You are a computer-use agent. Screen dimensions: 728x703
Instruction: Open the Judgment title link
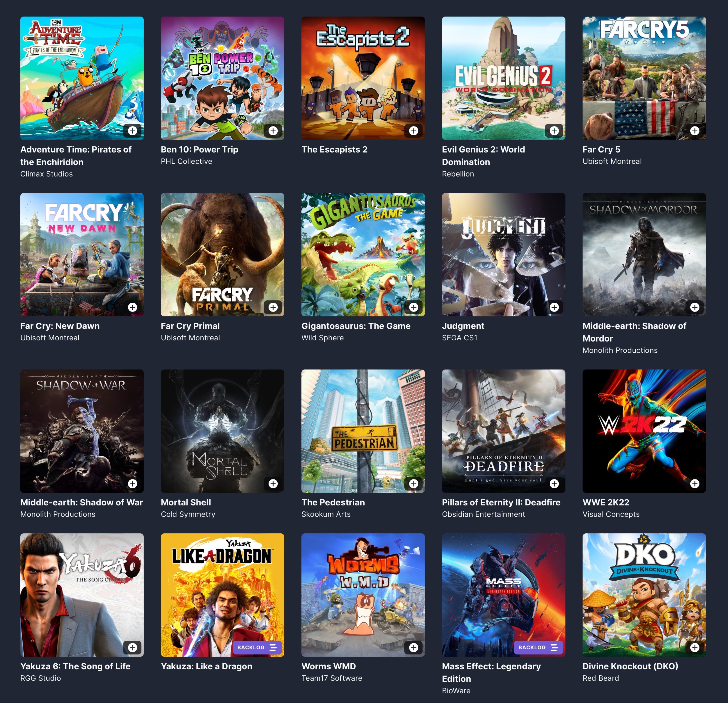click(463, 326)
